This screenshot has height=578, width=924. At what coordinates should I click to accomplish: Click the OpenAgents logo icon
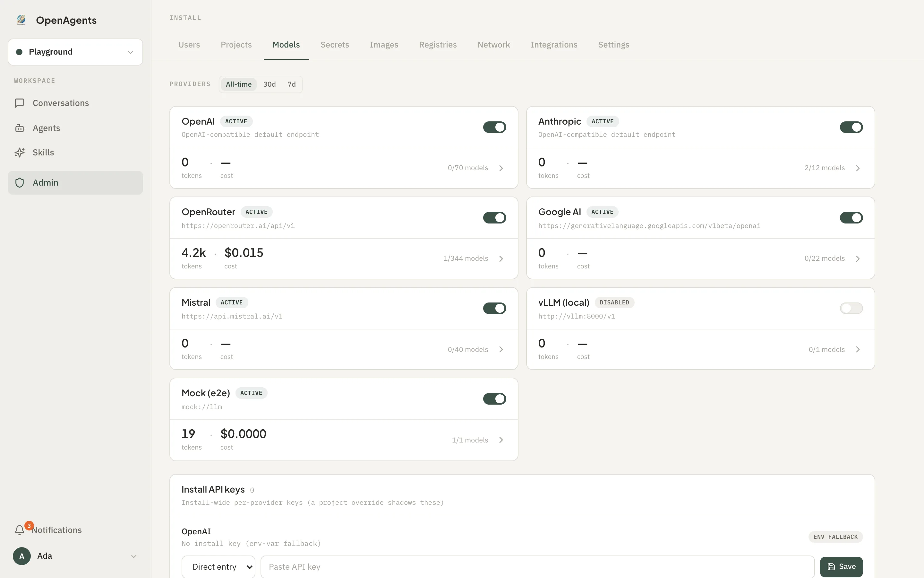21,20
